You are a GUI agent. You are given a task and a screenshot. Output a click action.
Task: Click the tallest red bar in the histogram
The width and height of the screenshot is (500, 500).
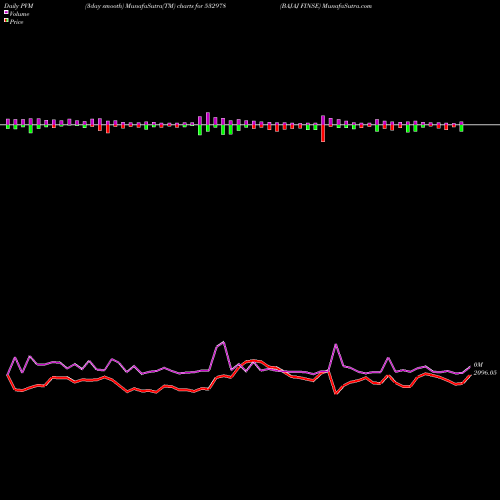pyautogui.click(x=323, y=133)
